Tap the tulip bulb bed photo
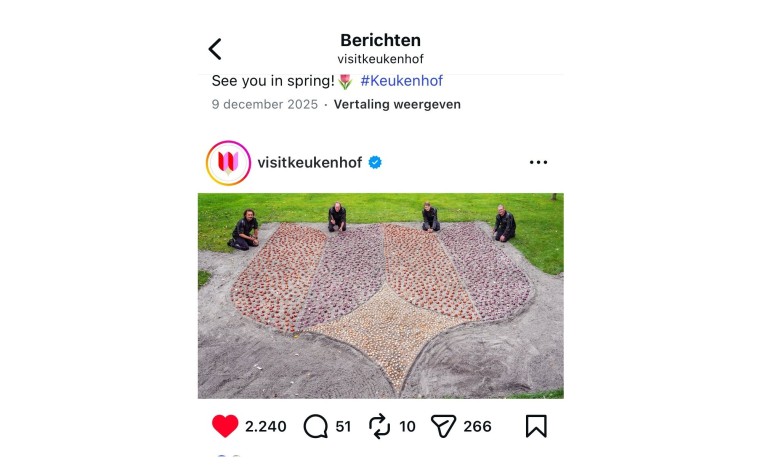Screen dimensions: 760x470 click(x=380, y=296)
